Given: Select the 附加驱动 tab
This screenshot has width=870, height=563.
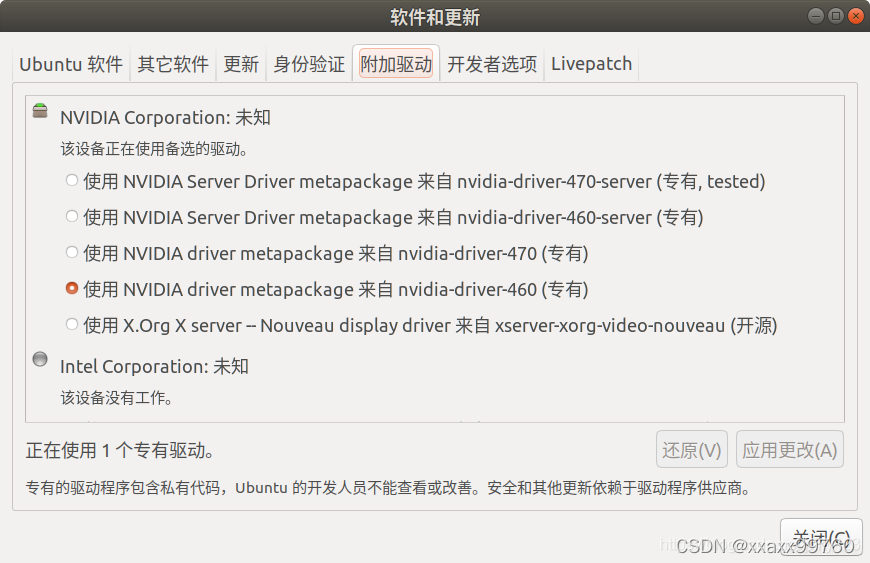Looking at the screenshot, I should pos(396,64).
